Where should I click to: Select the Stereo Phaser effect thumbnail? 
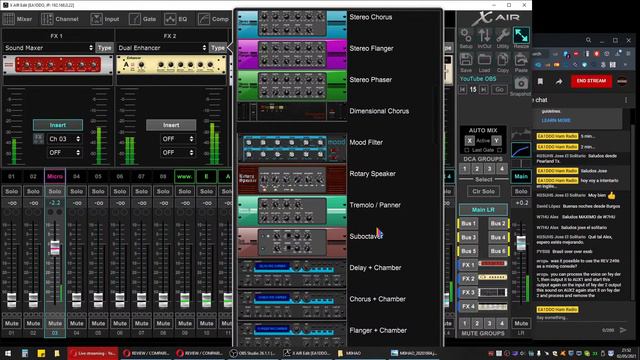[x=292, y=85]
